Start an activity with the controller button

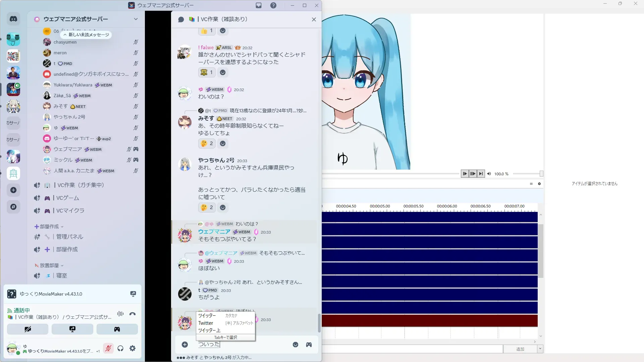pyautogui.click(x=117, y=329)
